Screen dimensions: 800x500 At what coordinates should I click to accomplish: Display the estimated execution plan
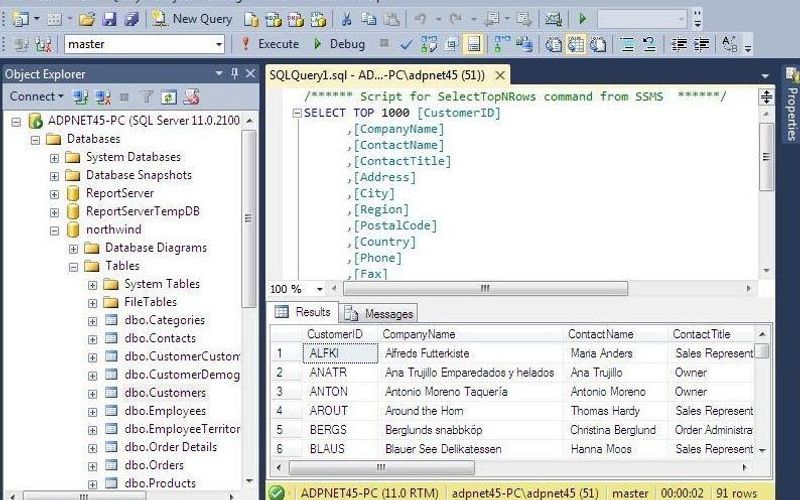pos(429,44)
